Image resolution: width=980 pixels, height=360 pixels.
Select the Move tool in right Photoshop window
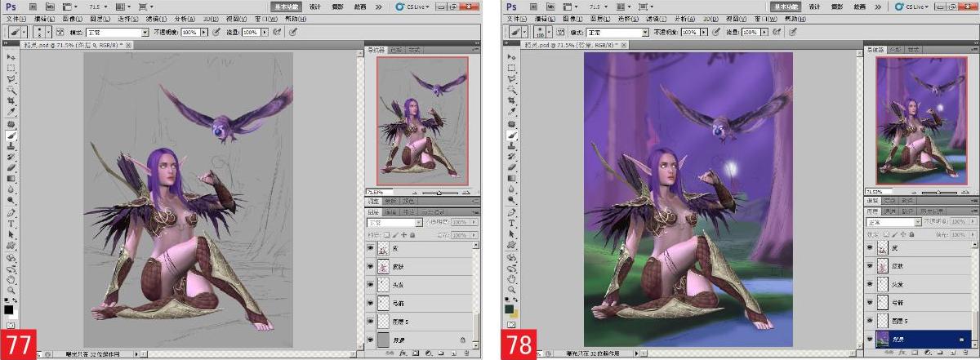coord(512,56)
